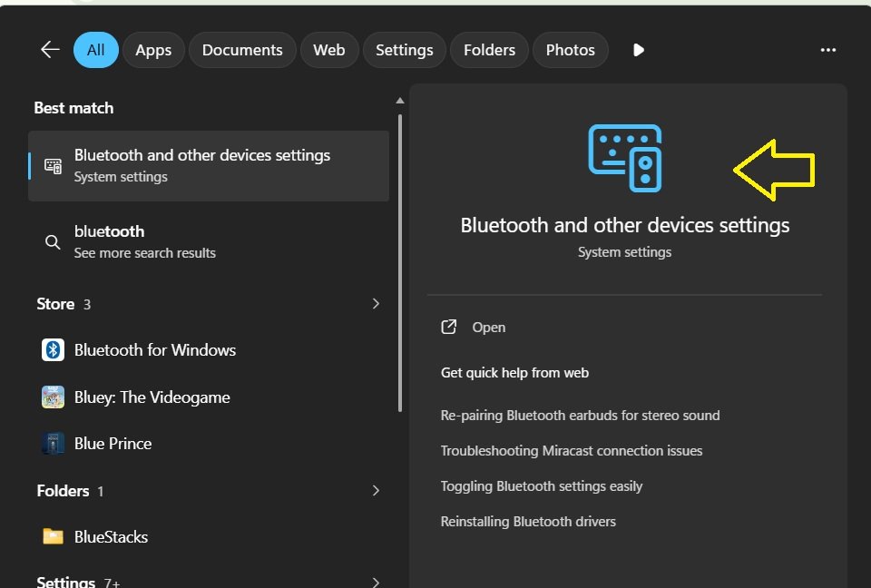Click the Store section header
Image resolution: width=871 pixels, height=588 pixels.
(64, 304)
